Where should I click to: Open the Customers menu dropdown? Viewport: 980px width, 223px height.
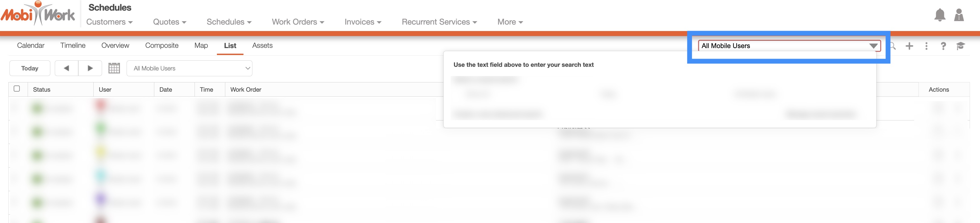109,22
